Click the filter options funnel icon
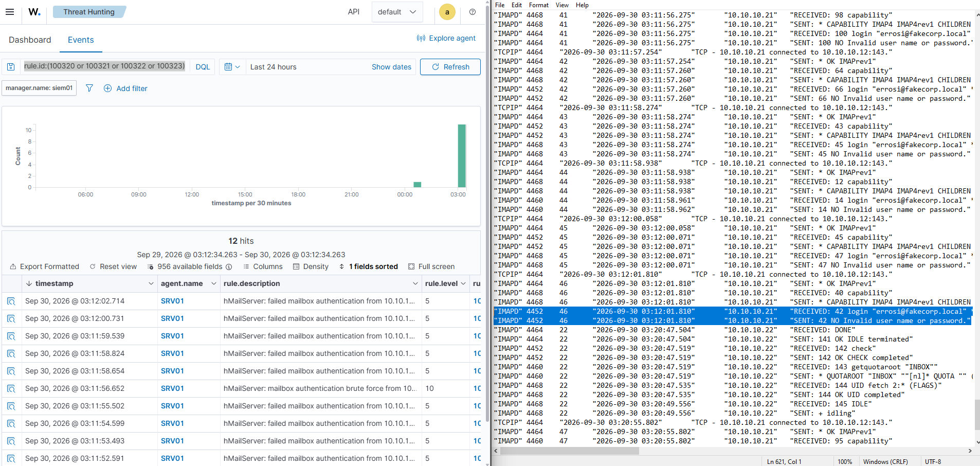The height and width of the screenshot is (466, 980). (x=89, y=88)
